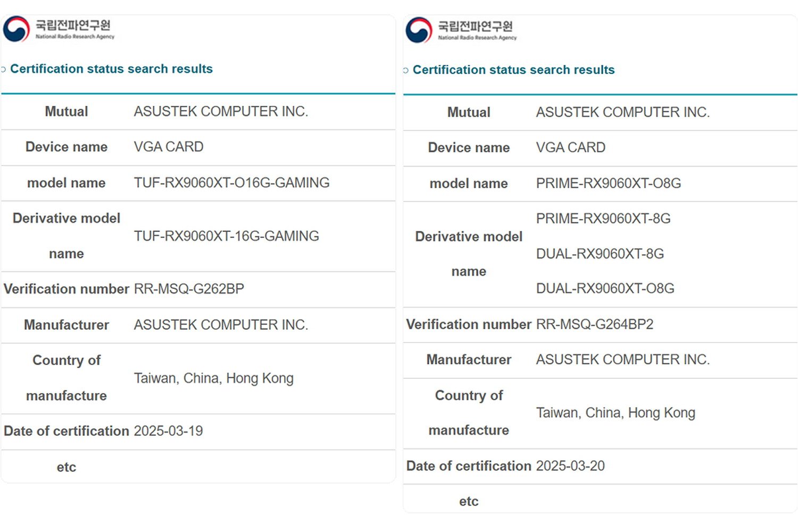Viewport: 798px width, 532px height.
Task: Select derivative model DUAL-RX9060XT-8G
Action: coord(600,254)
